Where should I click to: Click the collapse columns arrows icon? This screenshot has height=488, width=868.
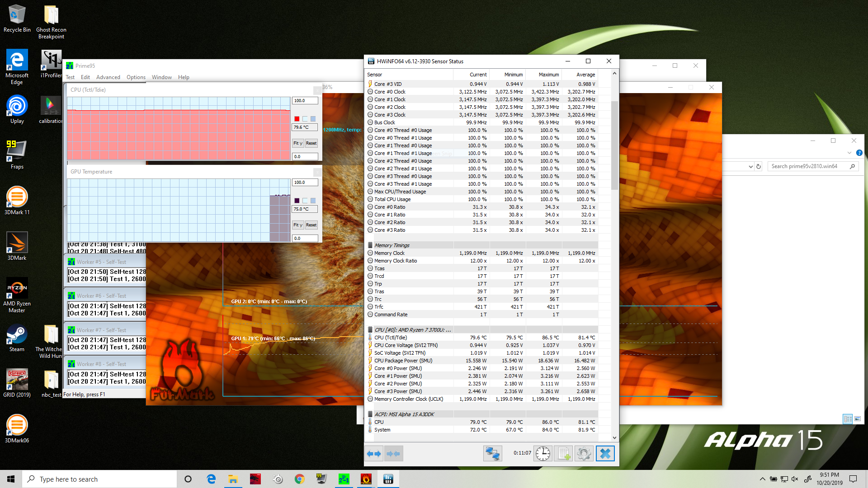tap(393, 454)
